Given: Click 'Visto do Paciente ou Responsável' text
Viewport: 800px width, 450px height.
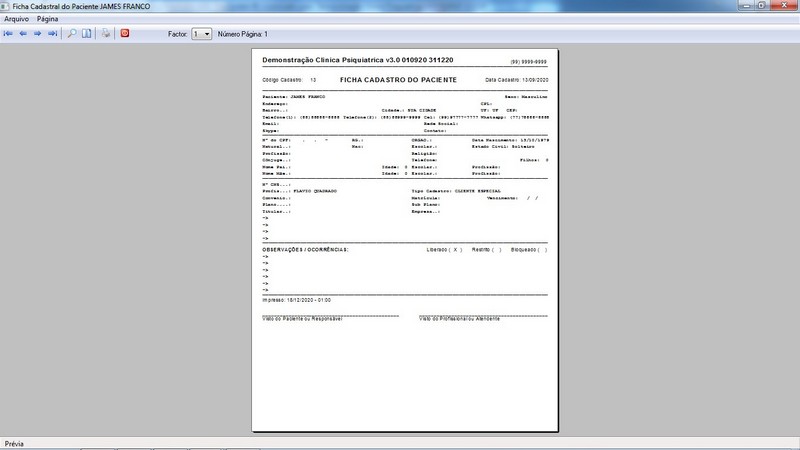Looking at the screenshot, I should (302, 319).
